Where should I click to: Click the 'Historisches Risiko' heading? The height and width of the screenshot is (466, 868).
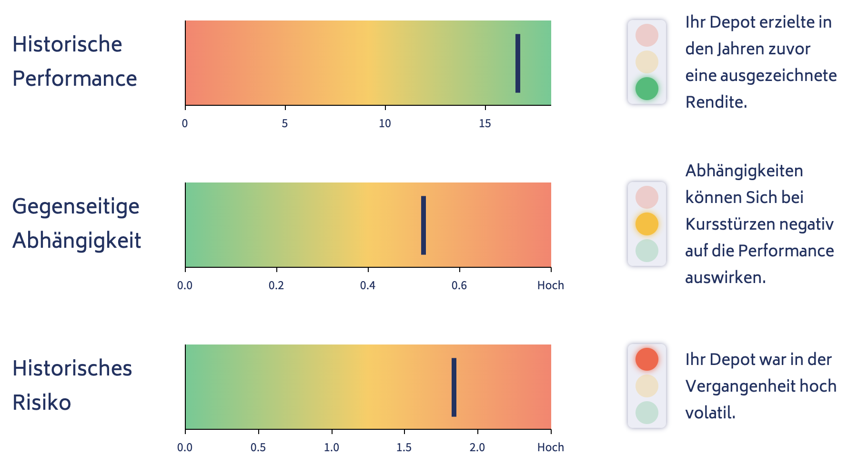click(72, 385)
